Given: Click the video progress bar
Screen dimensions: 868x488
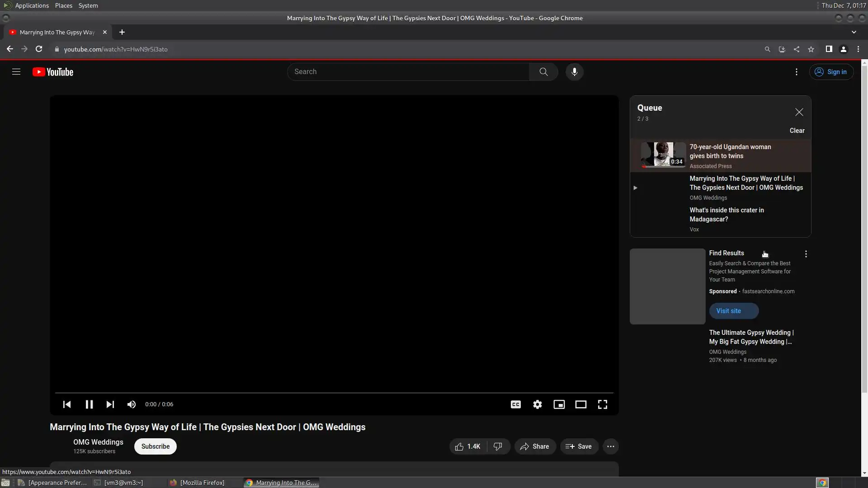Looking at the screenshot, I should [x=334, y=393].
